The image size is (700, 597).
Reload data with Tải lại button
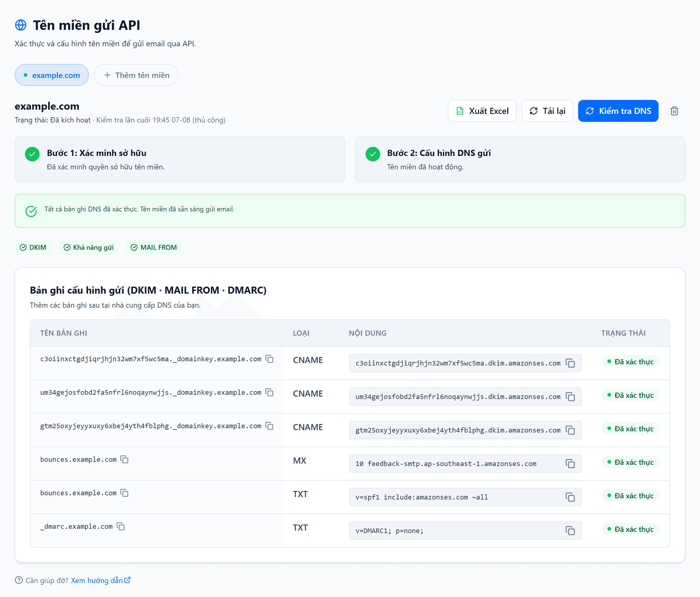click(547, 111)
